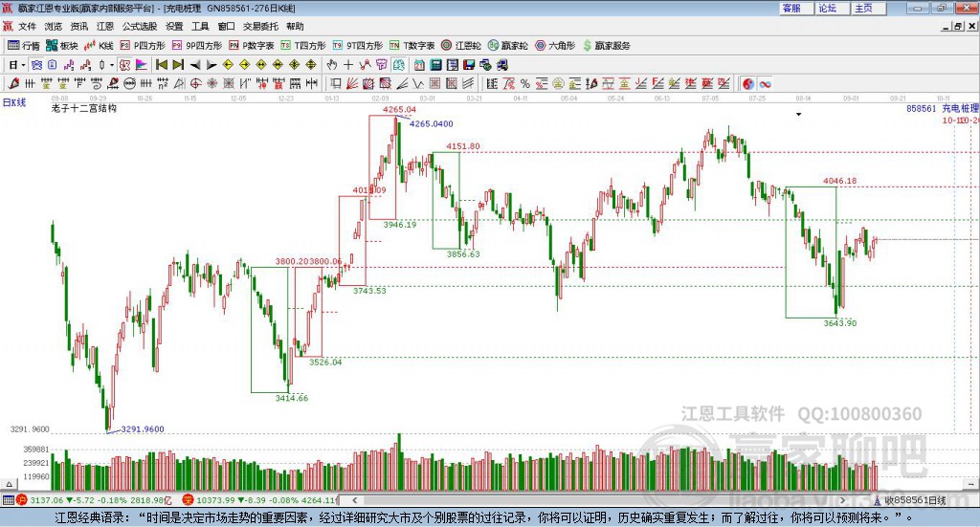The height and width of the screenshot is (527, 980).
Task: Open the 窗口 menu
Action: click(226, 26)
